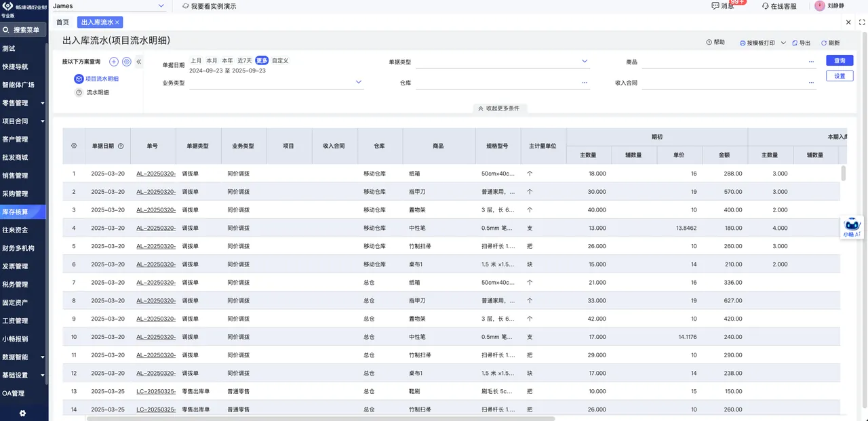Open AL-20250320 link in row 7
868x421 pixels.
click(x=156, y=282)
